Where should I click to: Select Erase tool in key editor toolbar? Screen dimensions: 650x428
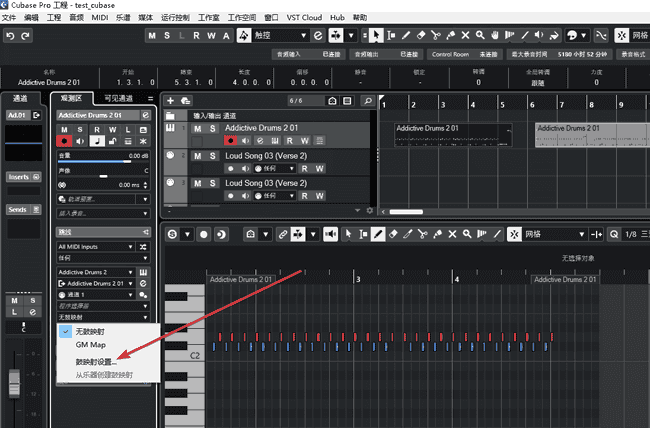pos(393,234)
